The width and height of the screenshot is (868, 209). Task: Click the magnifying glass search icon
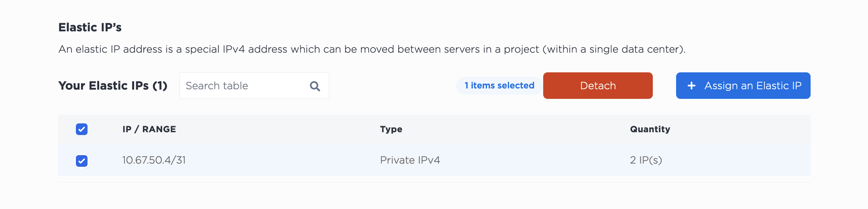click(315, 86)
